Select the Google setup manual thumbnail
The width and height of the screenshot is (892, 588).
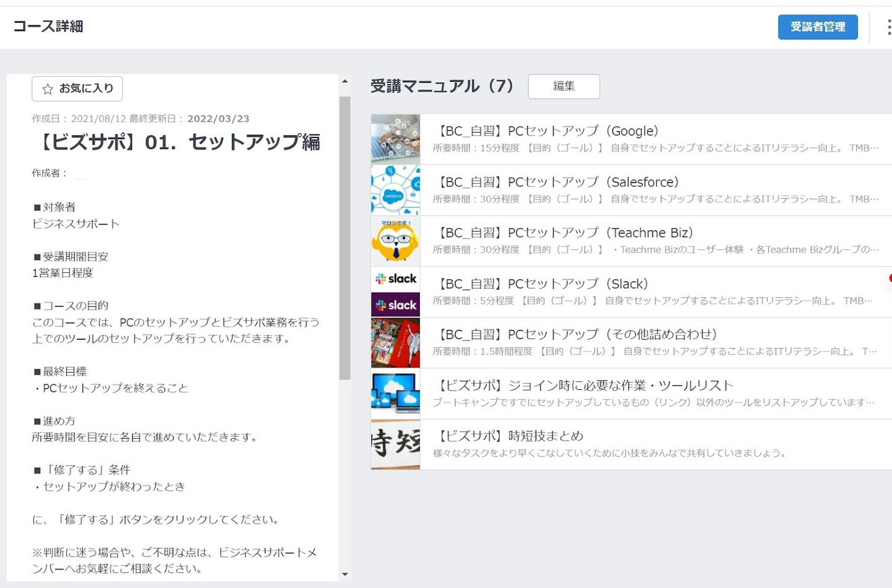coord(395,139)
